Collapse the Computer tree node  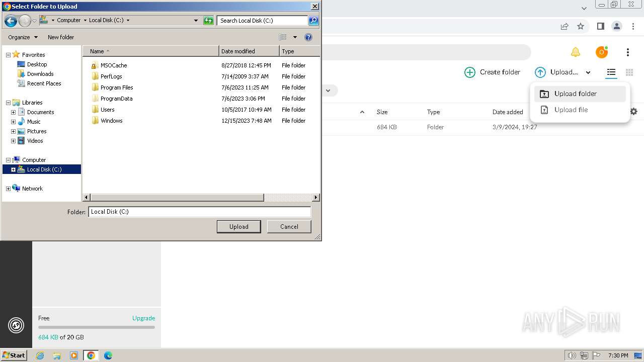pos(8,160)
